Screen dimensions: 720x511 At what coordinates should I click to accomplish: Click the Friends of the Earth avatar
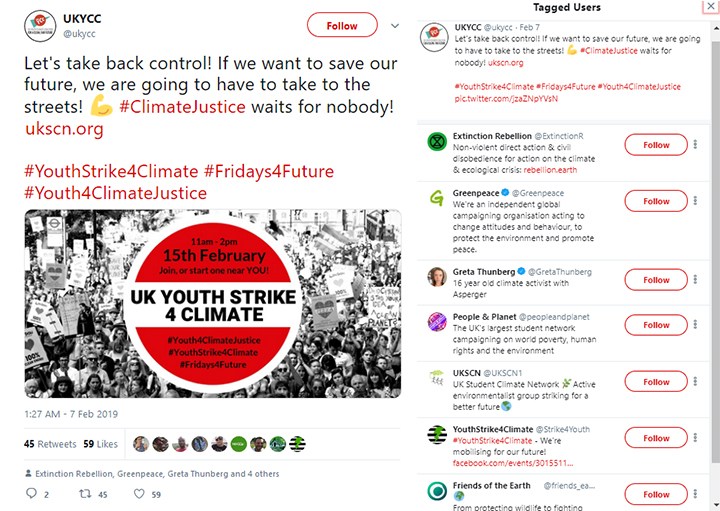click(436, 492)
